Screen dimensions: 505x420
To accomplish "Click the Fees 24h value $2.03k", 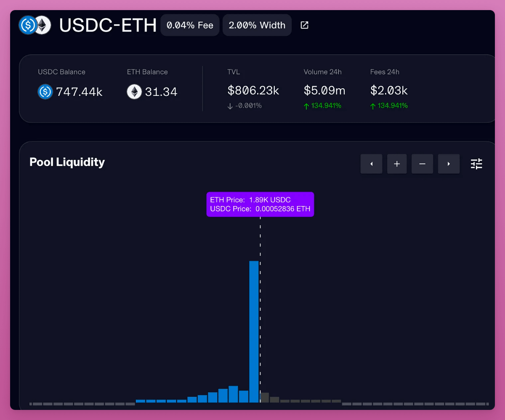I will [x=389, y=90].
